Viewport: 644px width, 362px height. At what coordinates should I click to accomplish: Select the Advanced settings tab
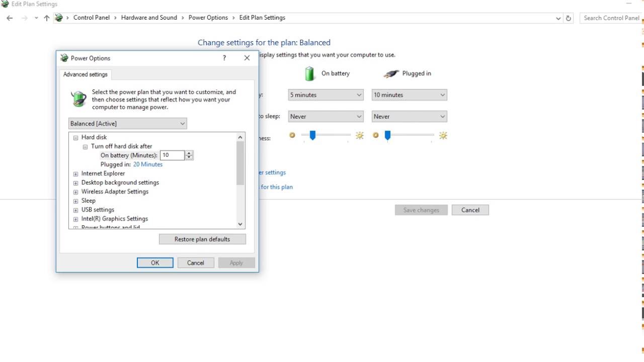click(x=86, y=74)
